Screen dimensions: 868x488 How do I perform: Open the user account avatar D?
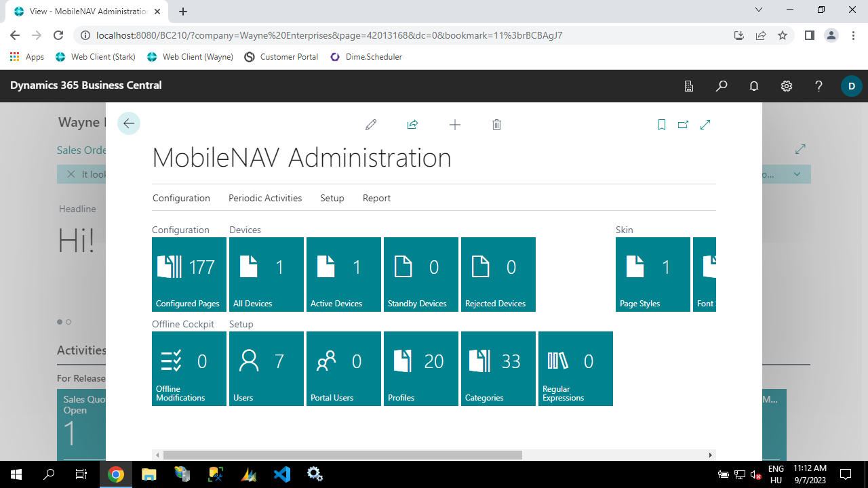click(852, 86)
